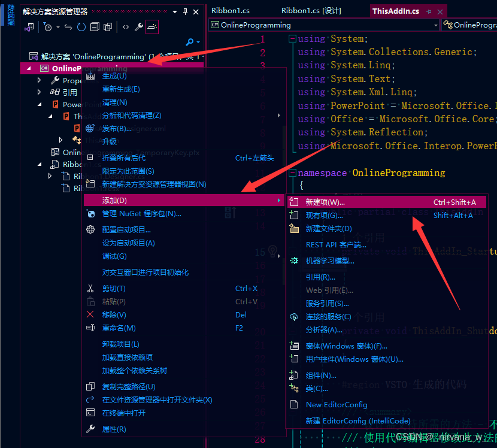Open the OnlineProgramming project dropdown in editor

tap(435, 25)
